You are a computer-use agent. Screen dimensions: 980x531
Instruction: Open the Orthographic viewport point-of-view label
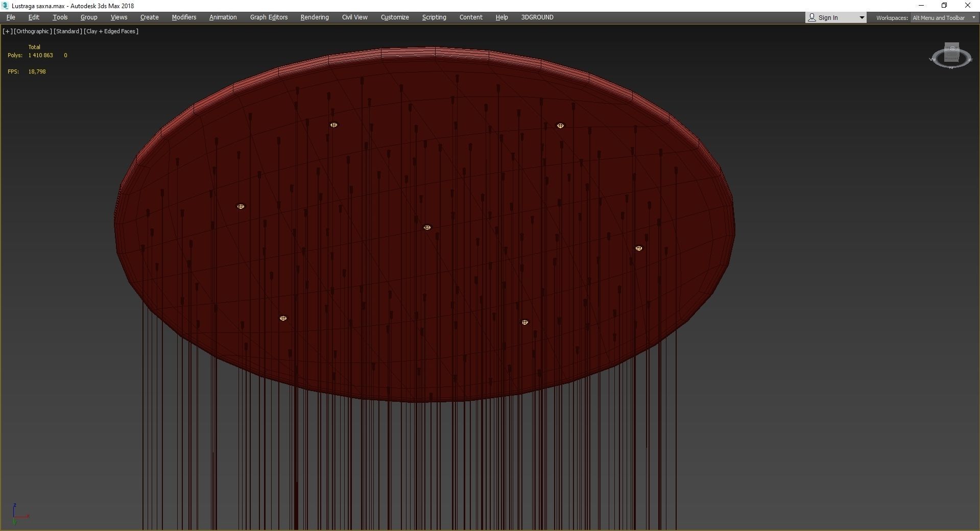click(33, 31)
